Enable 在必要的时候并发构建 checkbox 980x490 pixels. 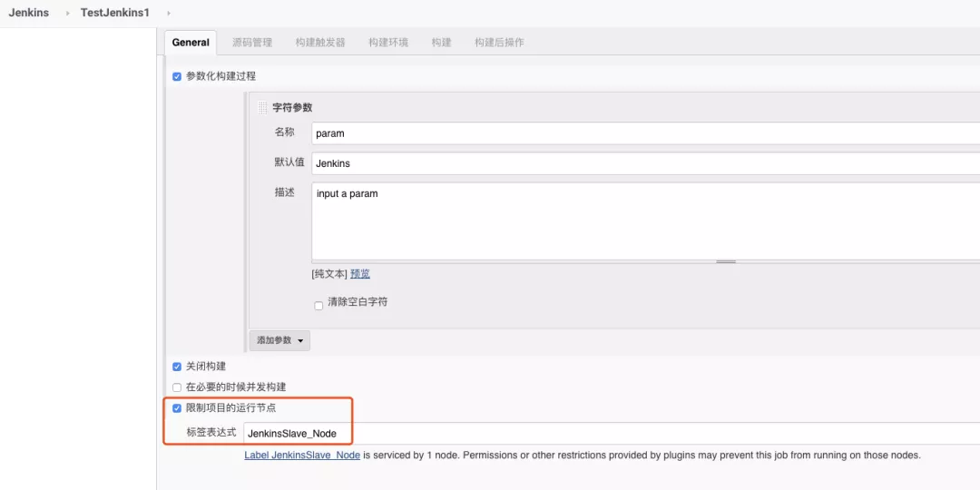coord(177,387)
